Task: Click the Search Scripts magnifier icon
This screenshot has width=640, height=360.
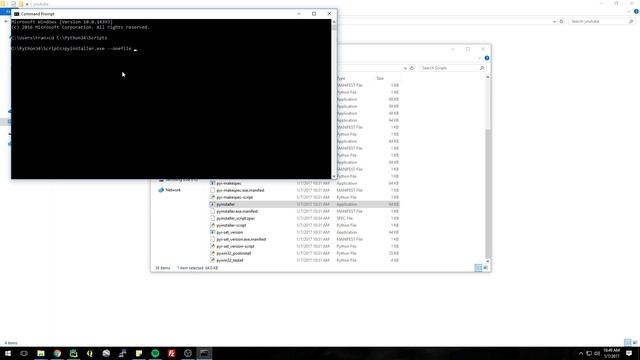Action: (x=482, y=68)
